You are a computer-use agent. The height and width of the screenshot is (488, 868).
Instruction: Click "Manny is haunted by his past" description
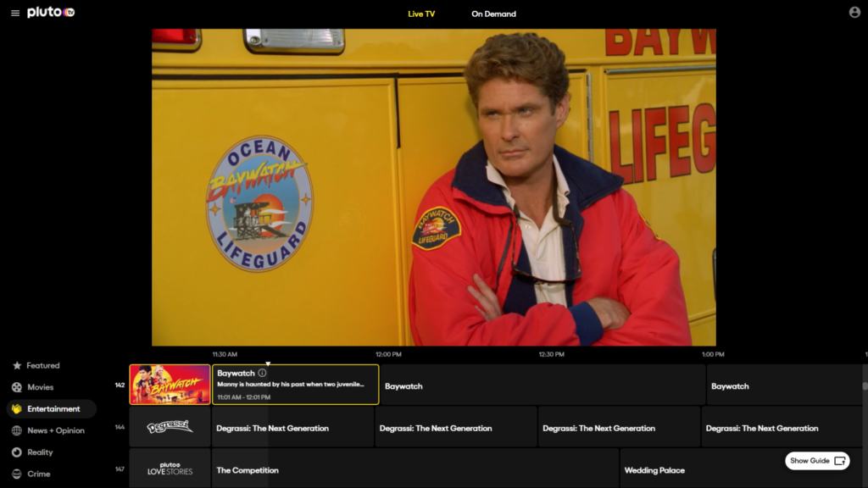click(x=291, y=384)
